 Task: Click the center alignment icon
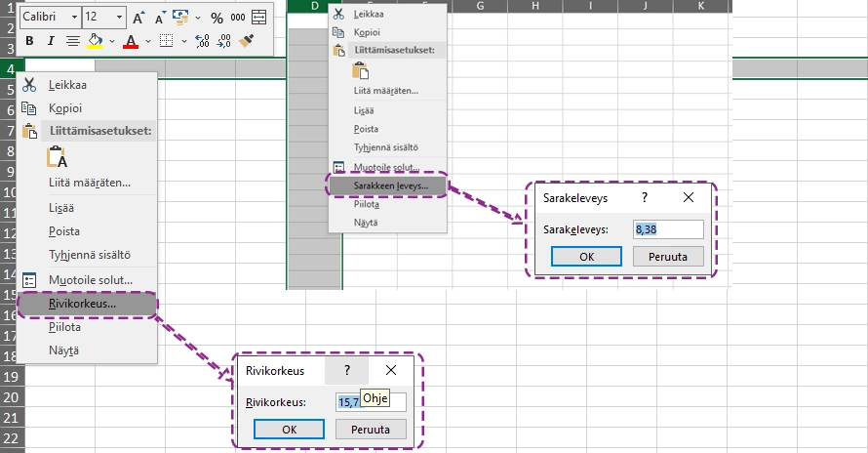[72, 41]
